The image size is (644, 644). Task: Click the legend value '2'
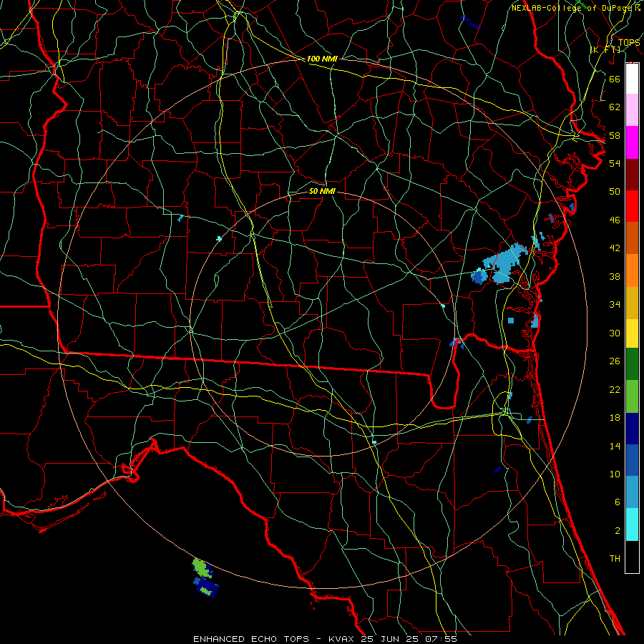(x=618, y=531)
